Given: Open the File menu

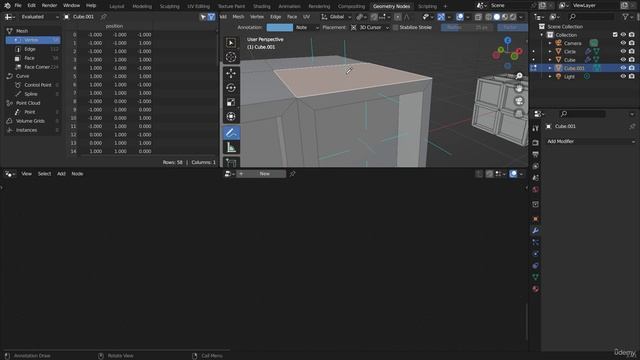Looking at the screenshot, I should pos(18,6).
